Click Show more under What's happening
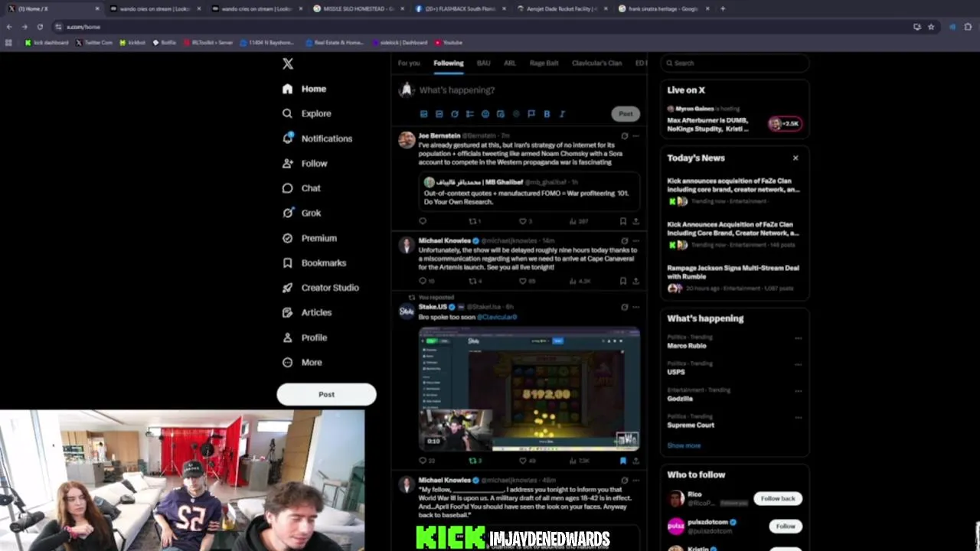The image size is (980, 551). point(684,445)
